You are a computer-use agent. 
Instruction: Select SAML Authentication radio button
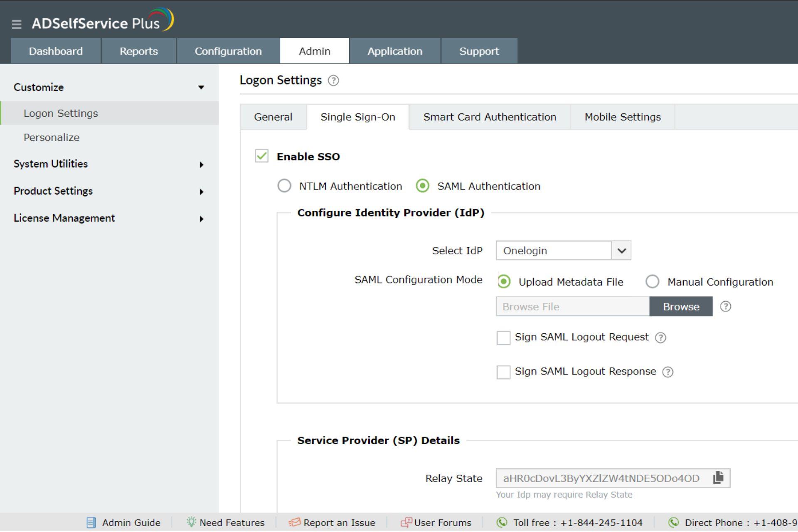422,186
